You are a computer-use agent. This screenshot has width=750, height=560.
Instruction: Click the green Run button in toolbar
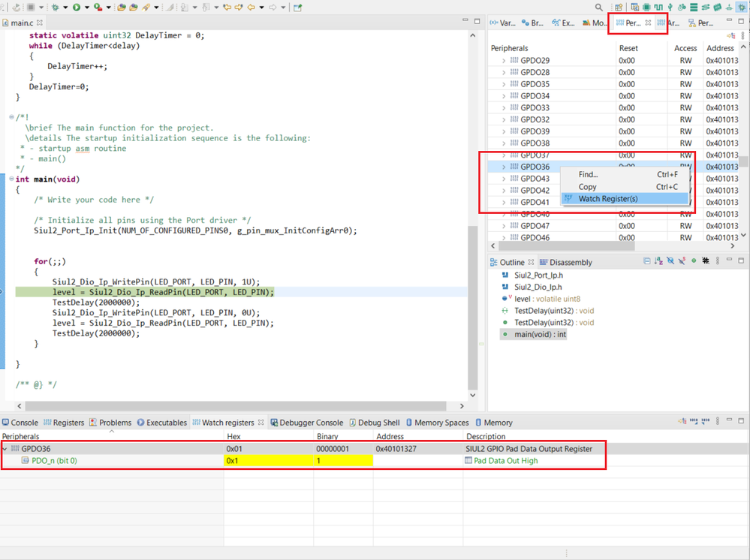pos(77,8)
